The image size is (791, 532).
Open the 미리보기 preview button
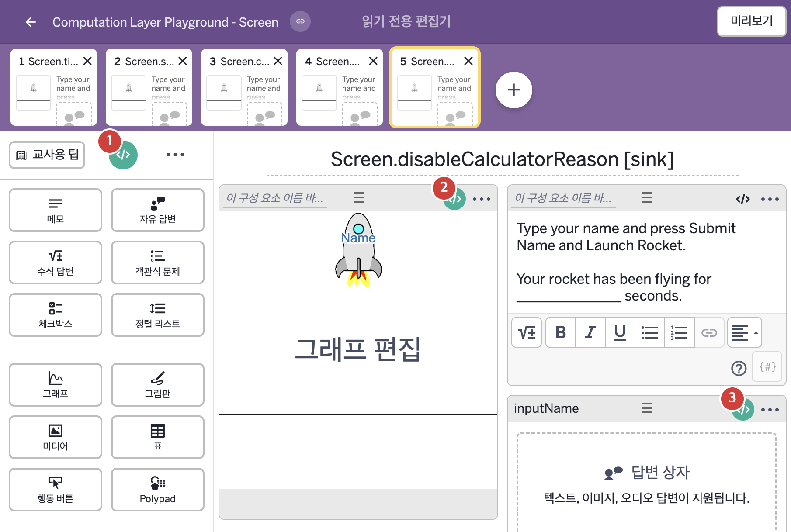pyautogui.click(x=752, y=21)
